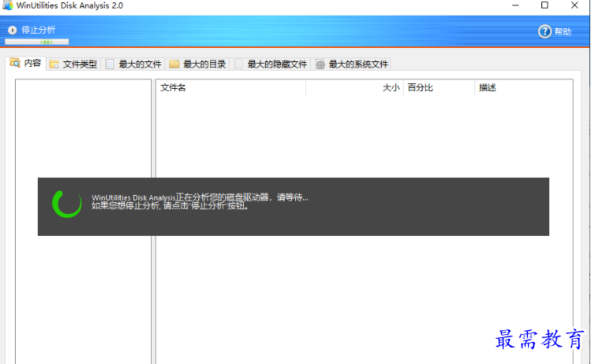Viewport: 591px width, 364px height.
Task: Click the 最大的隐藏文件 tab faded file icon
Action: 238,64
